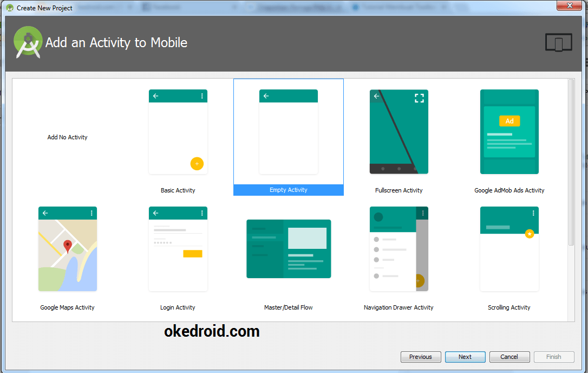Click the Previous button
This screenshot has height=373, width=588.
421,357
